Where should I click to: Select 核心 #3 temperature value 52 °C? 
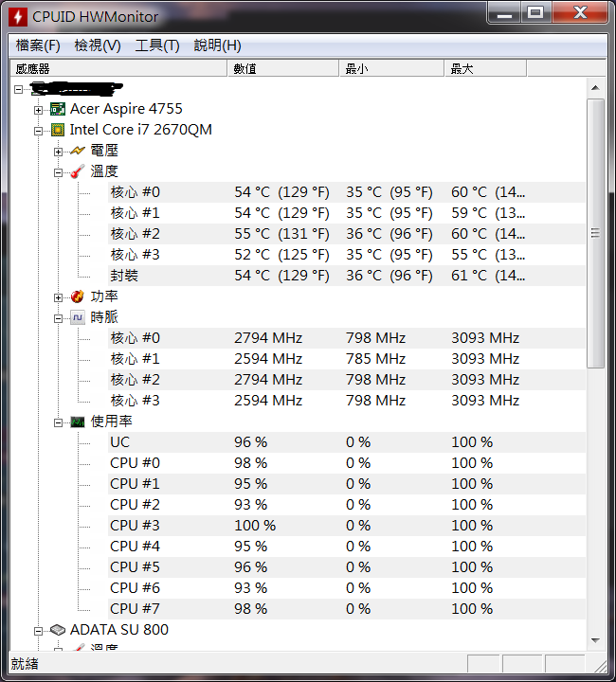281,255
